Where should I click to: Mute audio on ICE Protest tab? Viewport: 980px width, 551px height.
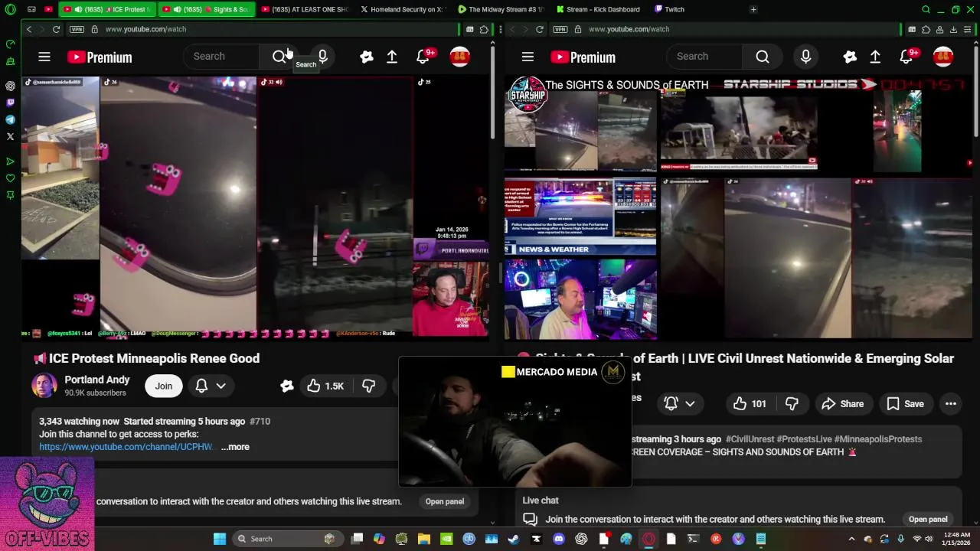pos(77,10)
